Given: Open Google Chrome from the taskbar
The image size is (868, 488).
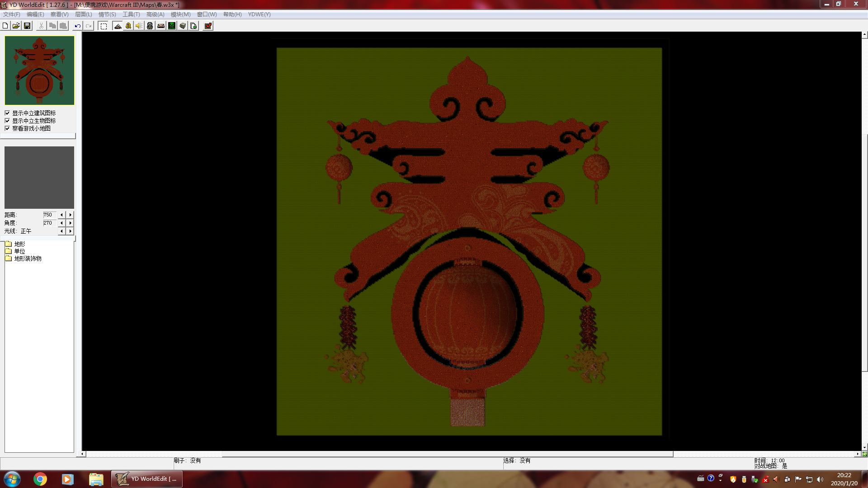Looking at the screenshot, I should (40, 479).
